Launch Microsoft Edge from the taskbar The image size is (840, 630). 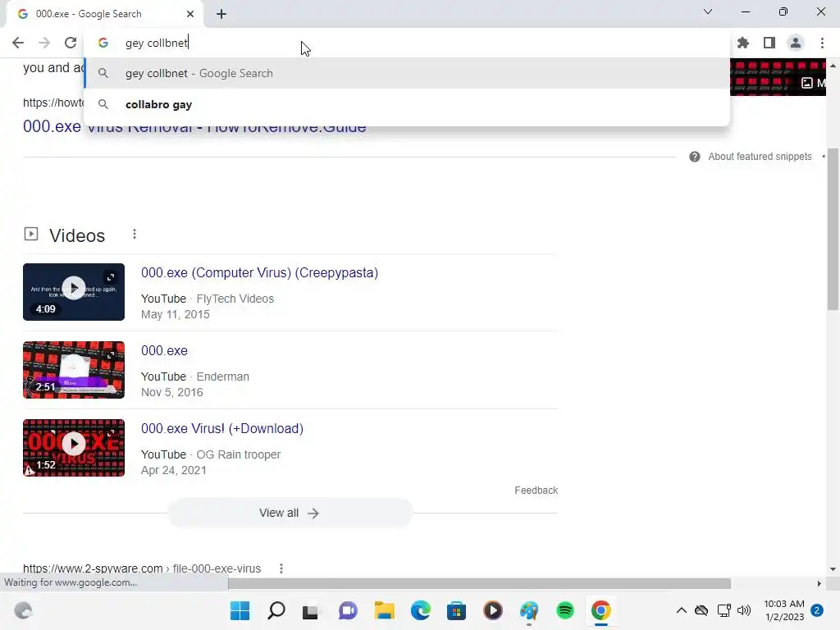[421, 610]
